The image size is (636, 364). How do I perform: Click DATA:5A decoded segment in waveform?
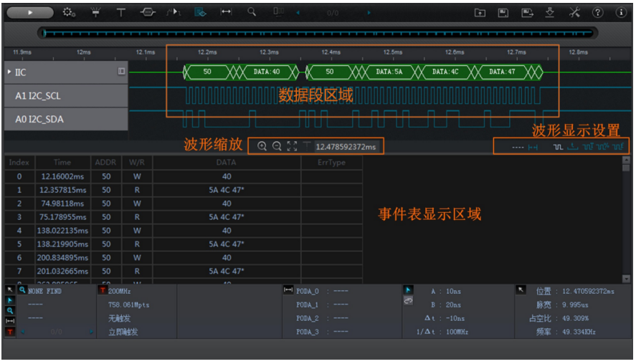pyautogui.click(x=389, y=72)
